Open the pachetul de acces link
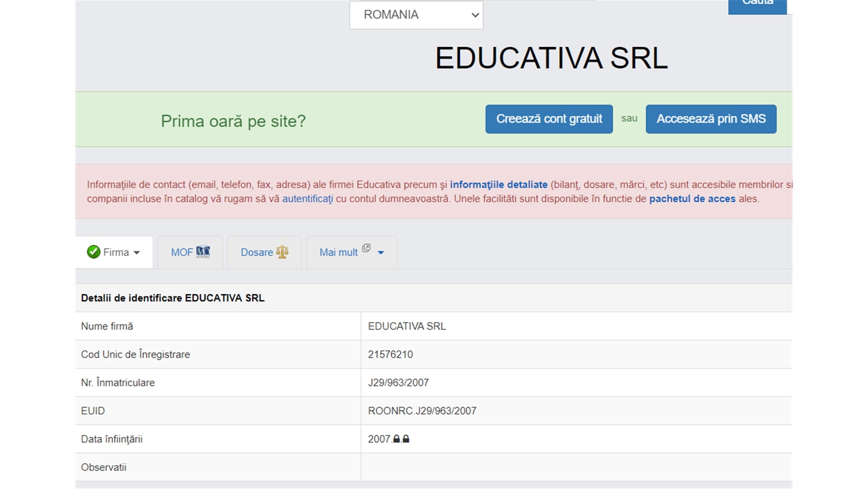The width and height of the screenshot is (868, 489). click(x=692, y=199)
